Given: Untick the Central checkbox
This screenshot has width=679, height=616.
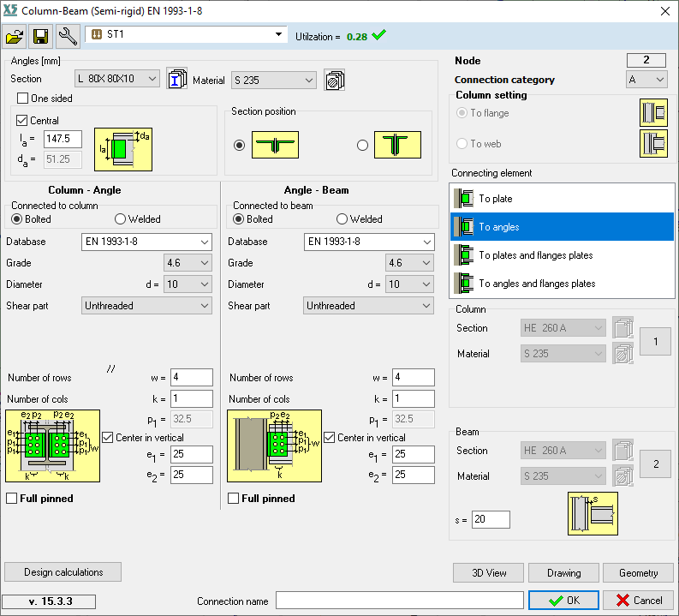Looking at the screenshot, I should tap(21, 121).
